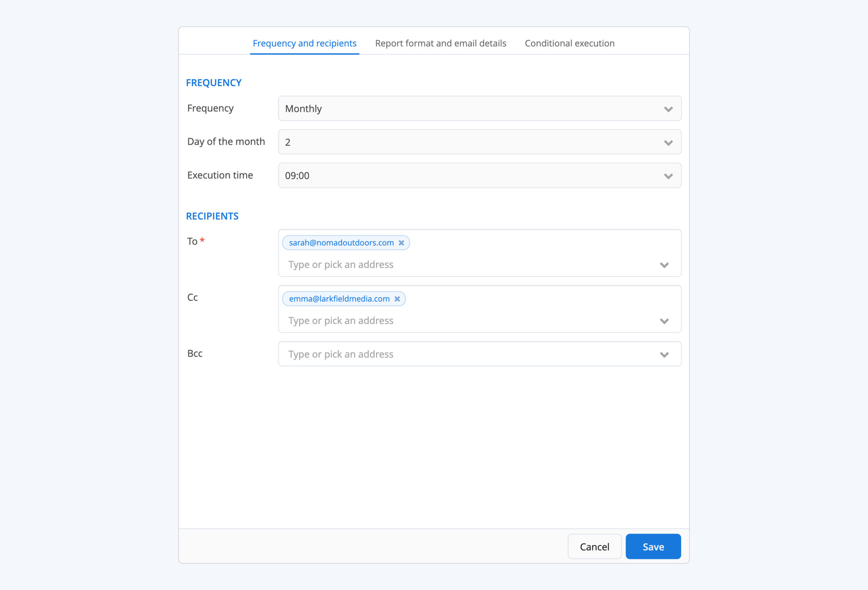Open the Execution time dropdown
The image size is (868, 590).
479,176
